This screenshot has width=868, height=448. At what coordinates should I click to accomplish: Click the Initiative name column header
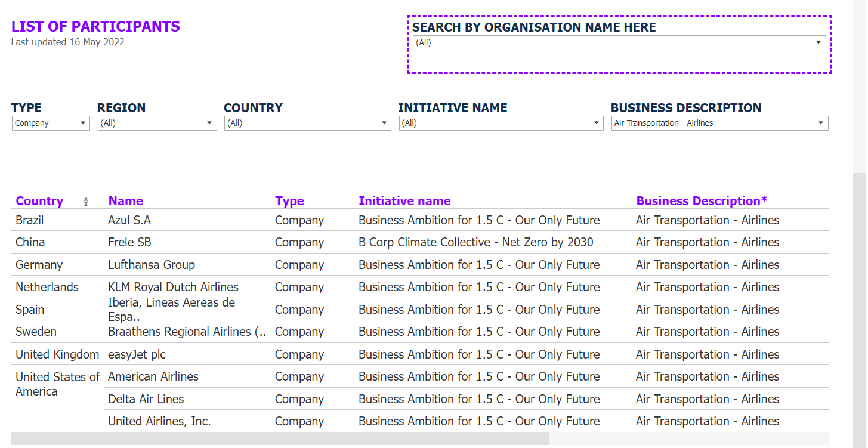tap(404, 201)
